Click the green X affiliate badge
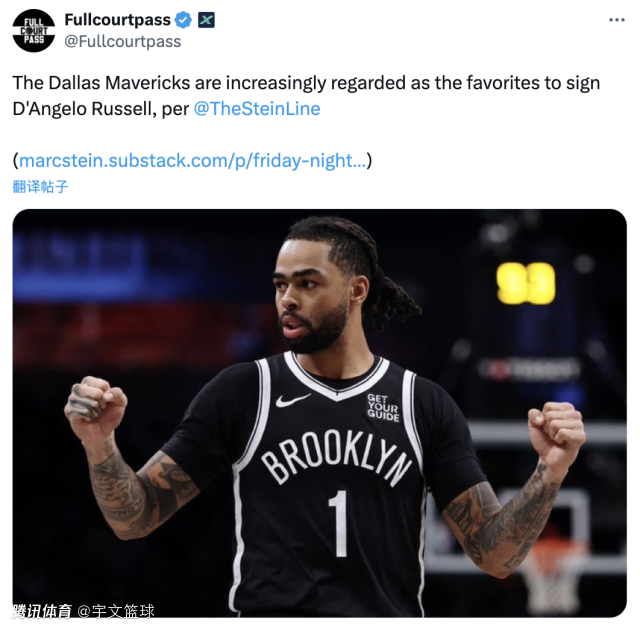This screenshot has height=629, width=640. click(207, 20)
